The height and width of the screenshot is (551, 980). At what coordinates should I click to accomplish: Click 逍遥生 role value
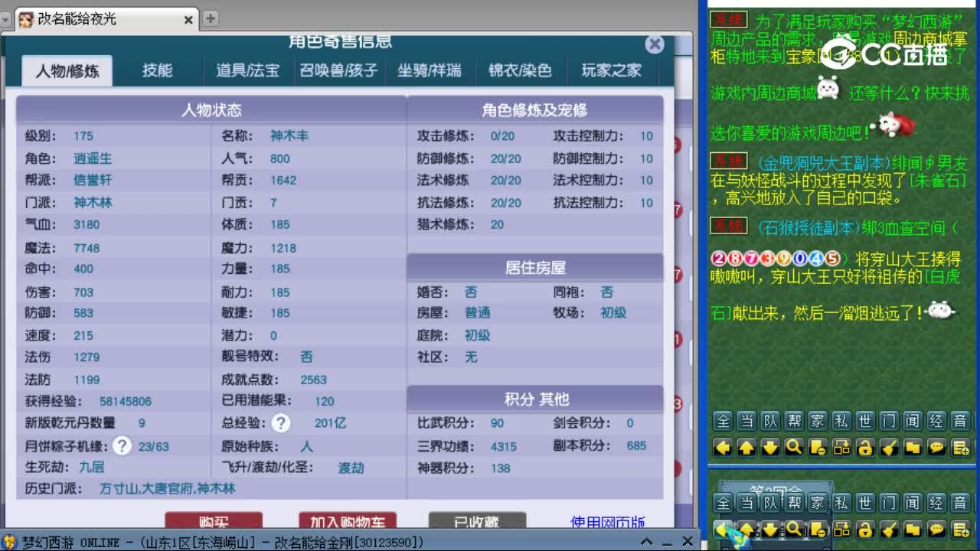click(93, 158)
